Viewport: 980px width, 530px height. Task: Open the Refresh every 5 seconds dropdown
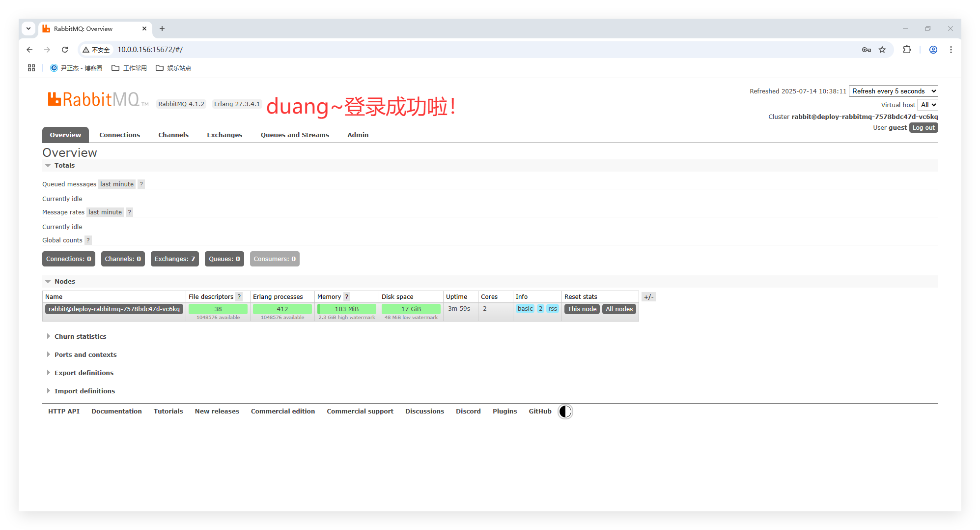click(894, 91)
